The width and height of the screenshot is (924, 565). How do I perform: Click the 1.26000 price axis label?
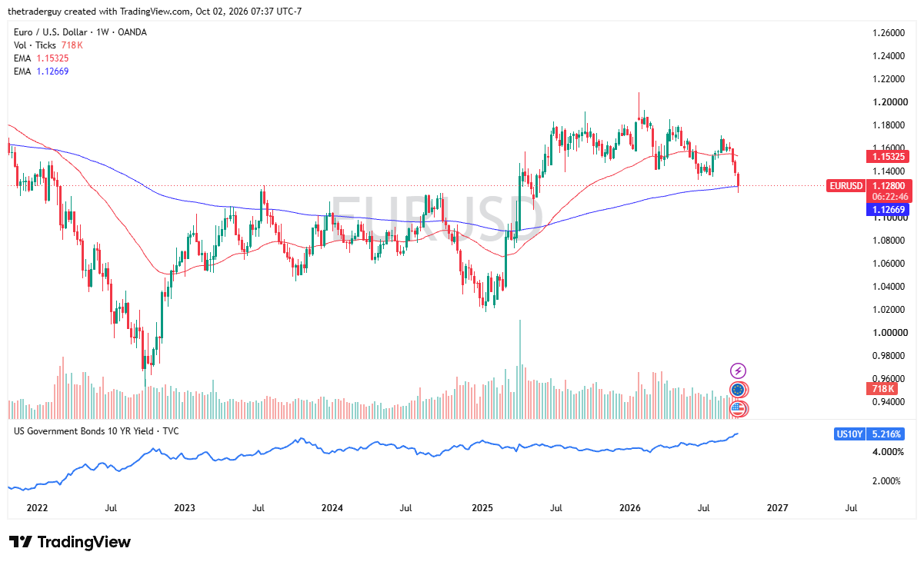(x=889, y=33)
